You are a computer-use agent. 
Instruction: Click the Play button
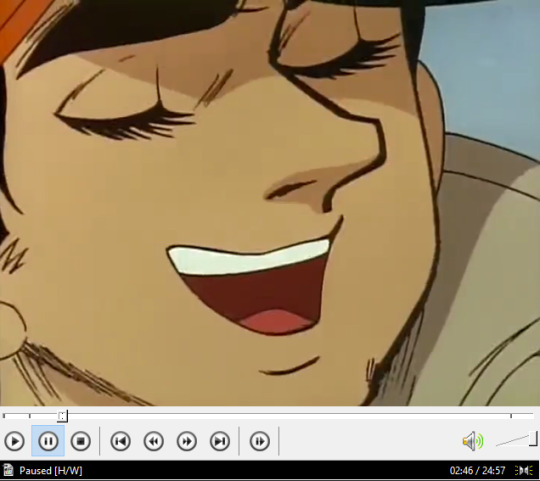point(14,441)
